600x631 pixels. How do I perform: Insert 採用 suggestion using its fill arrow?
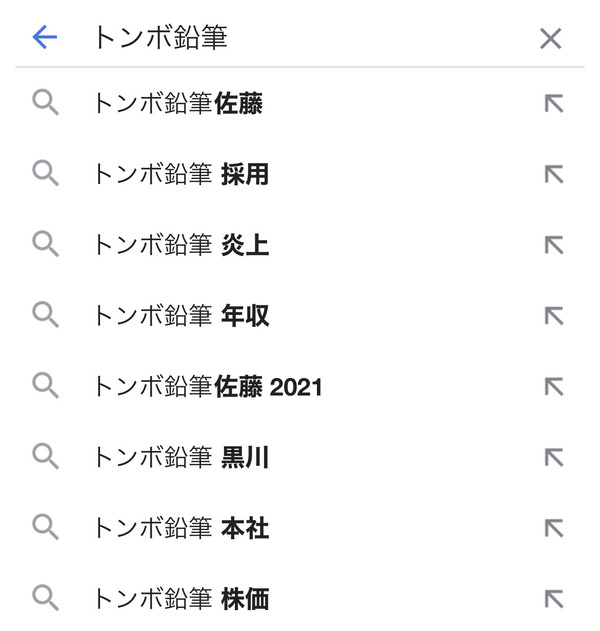pos(554,174)
